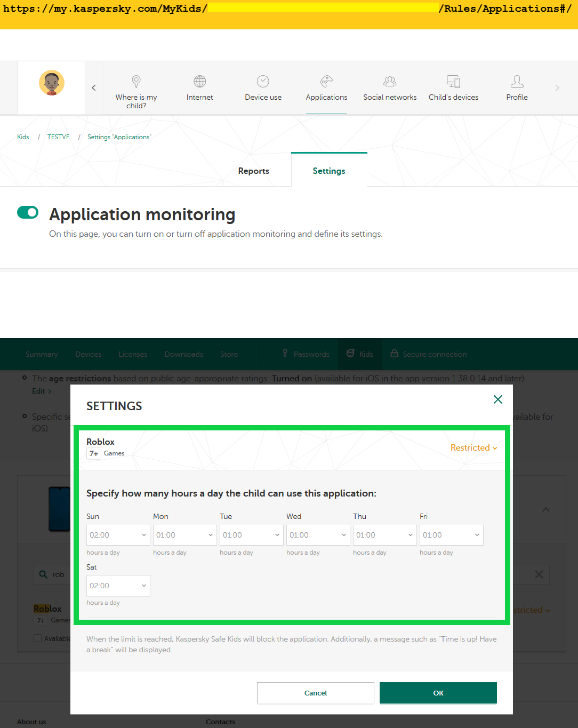
Task: Click the 7+ age rating badge in dialog
Action: tap(94, 453)
